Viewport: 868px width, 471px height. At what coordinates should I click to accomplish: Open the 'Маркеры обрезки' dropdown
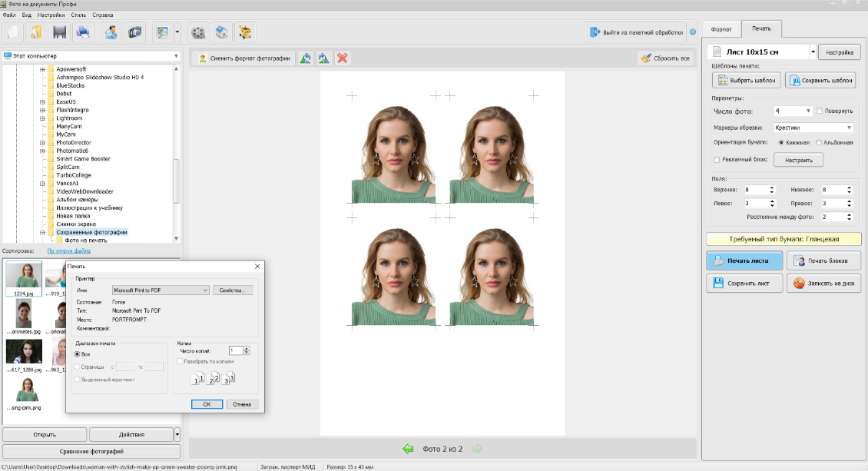click(813, 128)
